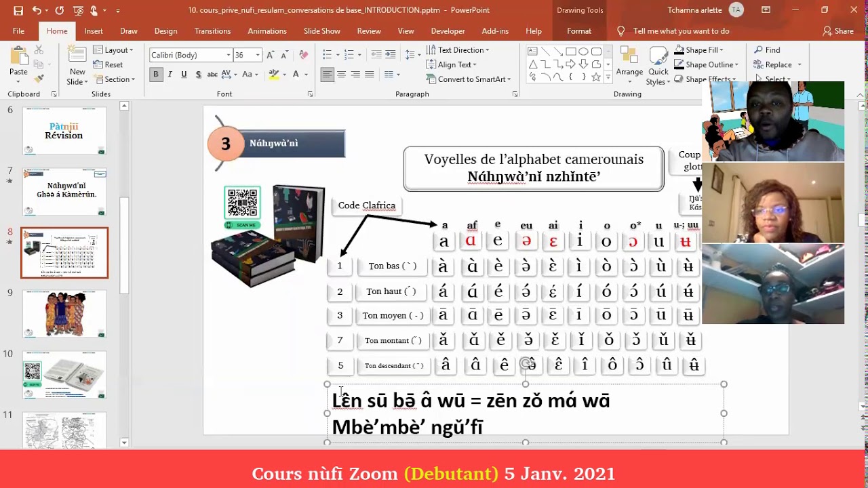
Task: Select slide 9 thumbnail
Action: tap(64, 314)
